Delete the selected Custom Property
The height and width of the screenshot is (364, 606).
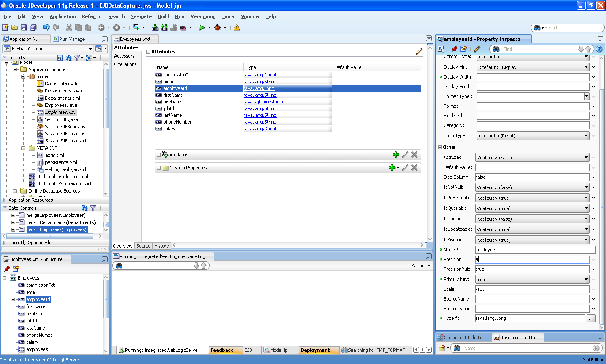pos(415,167)
